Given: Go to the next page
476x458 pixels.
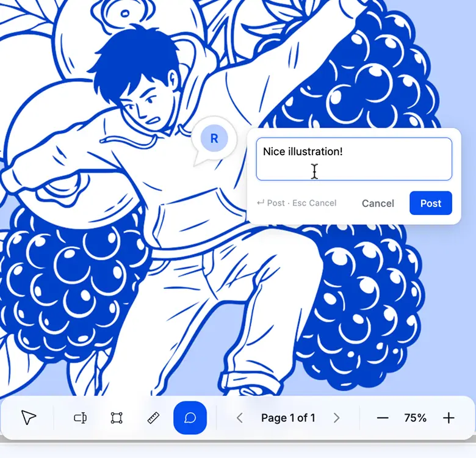Looking at the screenshot, I should 336,418.
